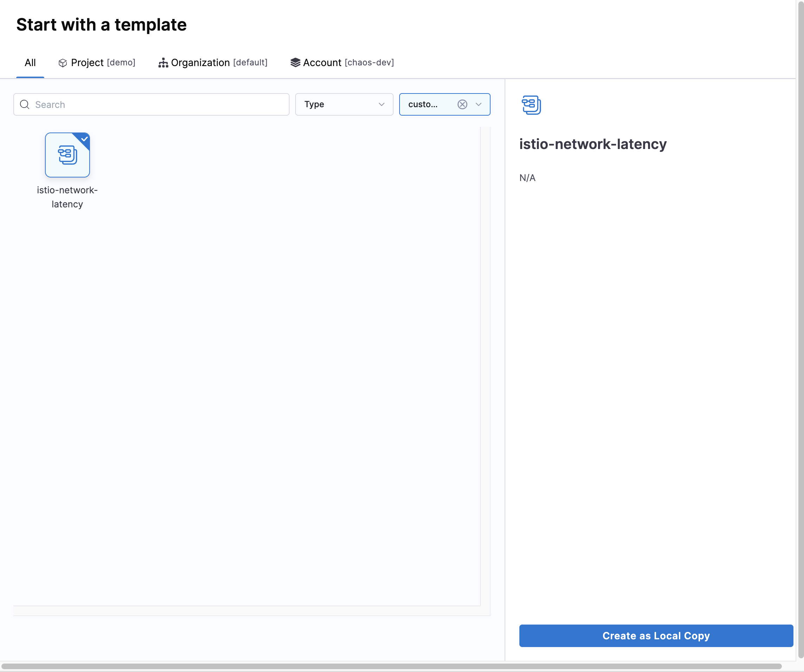
Task: Click the Type dropdown chevron arrow
Action: [381, 104]
